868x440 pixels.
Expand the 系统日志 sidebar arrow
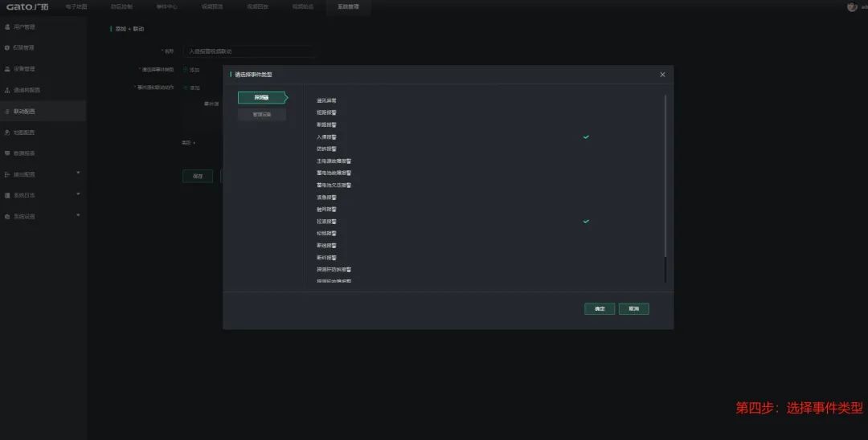(78, 194)
